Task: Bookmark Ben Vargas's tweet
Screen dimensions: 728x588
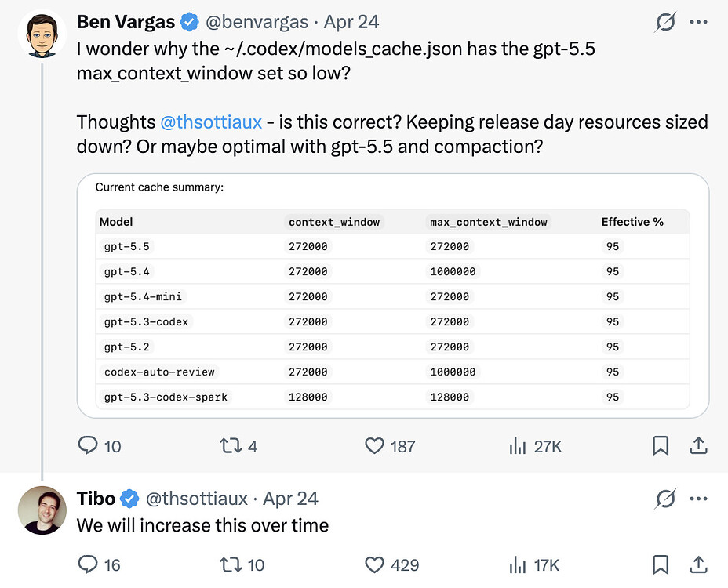Action: click(661, 446)
